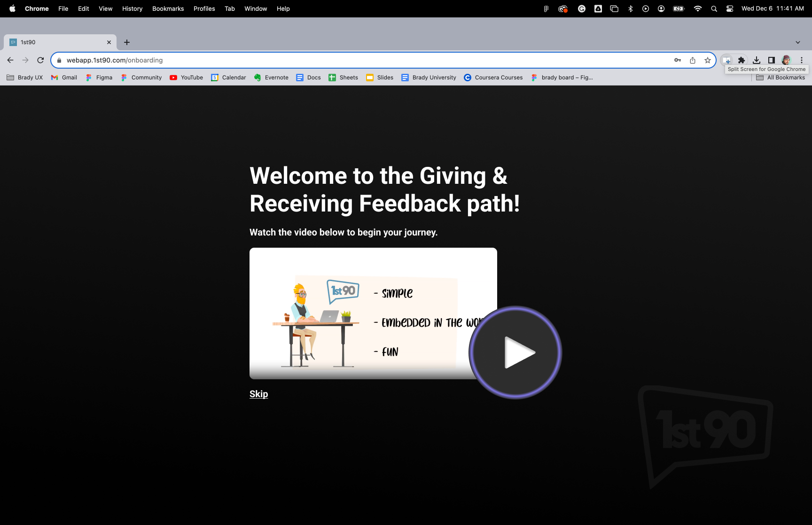Open the Apple menu
Image resolution: width=812 pixels, height=525 pixels.
click(x=13, y=8)
